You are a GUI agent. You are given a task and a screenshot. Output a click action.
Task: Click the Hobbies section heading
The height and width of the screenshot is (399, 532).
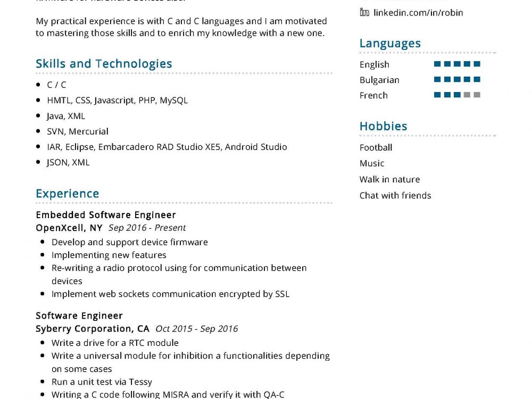tap(383, 127)
